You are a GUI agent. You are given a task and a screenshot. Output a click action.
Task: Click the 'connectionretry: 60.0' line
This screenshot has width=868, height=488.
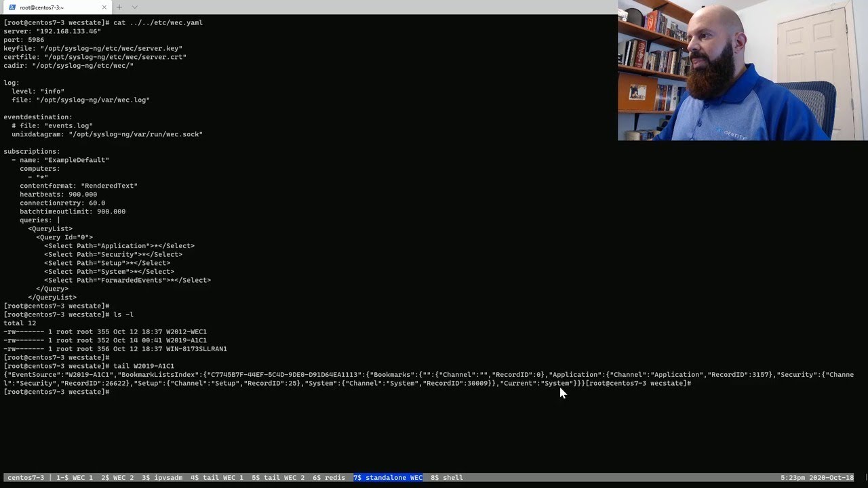pyautogui.click(x=62, y=203)
